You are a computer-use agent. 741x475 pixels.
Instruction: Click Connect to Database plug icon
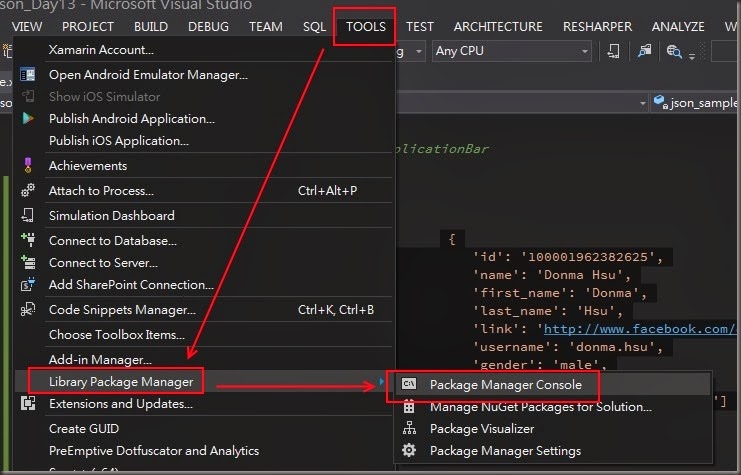tap(28, 240)
